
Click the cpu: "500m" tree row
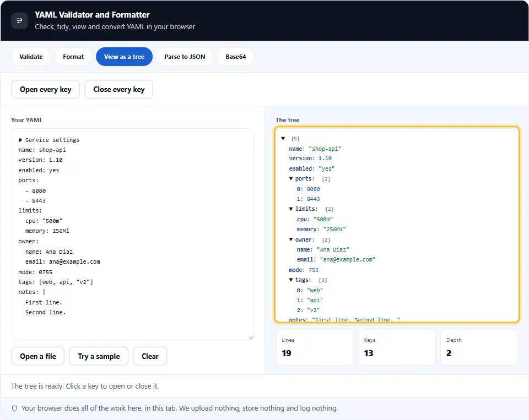[315, 220]
